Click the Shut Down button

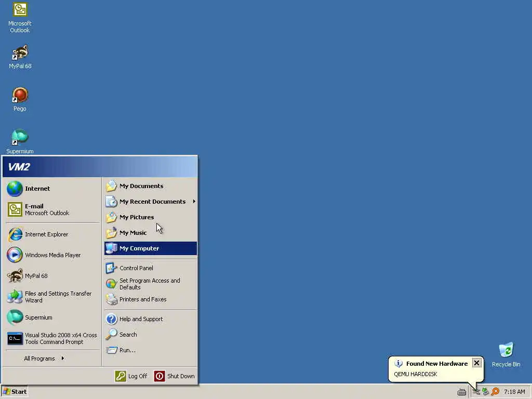point(175,376)
